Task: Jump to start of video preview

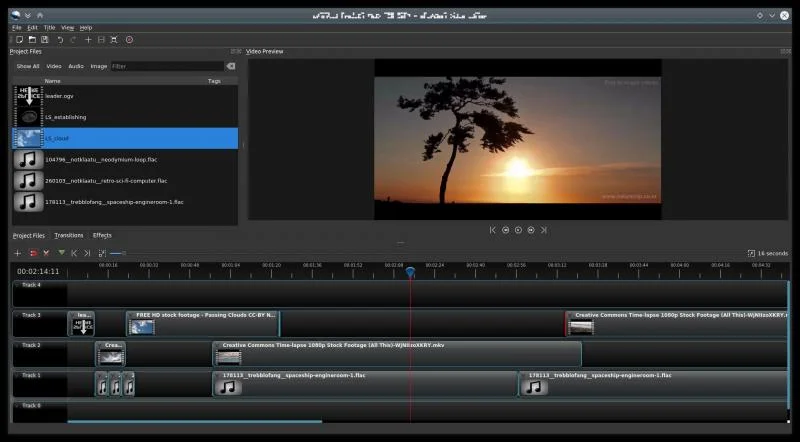Action: point(492,230)
